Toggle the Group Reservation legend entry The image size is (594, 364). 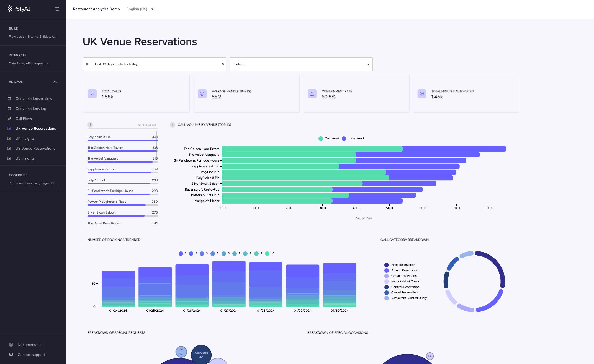click(x=400, y=276)
